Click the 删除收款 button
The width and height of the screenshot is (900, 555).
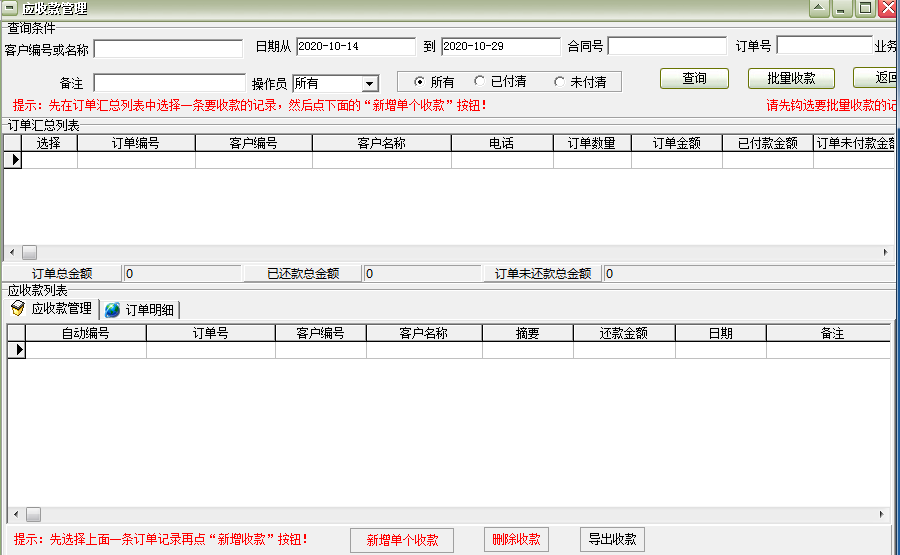tap(516, 540)
